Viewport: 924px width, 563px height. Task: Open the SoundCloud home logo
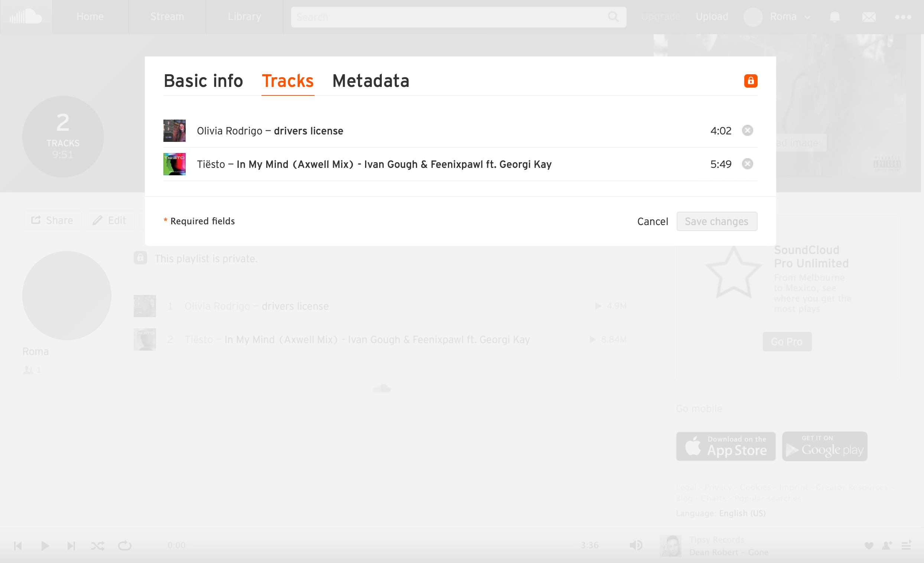(26, 16)
